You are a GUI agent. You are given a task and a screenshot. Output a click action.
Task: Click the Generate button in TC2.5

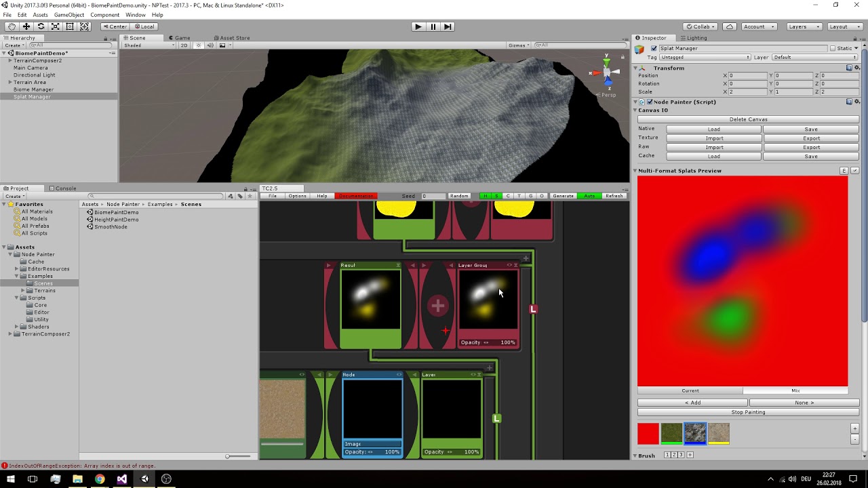tap(563, 196)
